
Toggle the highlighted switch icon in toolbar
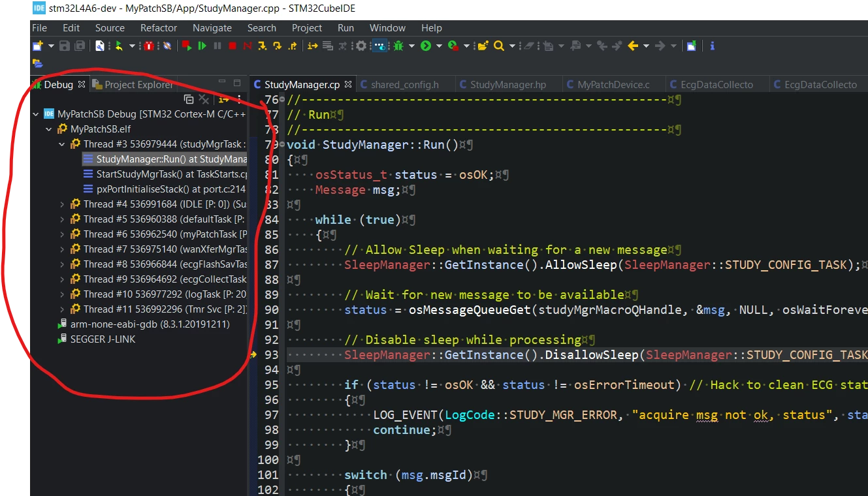click(x=379, y=46)
